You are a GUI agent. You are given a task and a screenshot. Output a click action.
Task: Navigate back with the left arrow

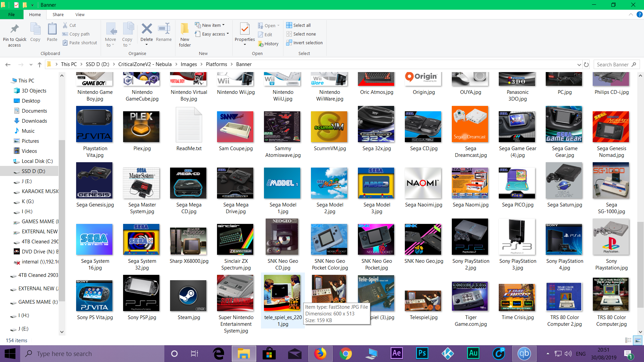tap(8, 64)
